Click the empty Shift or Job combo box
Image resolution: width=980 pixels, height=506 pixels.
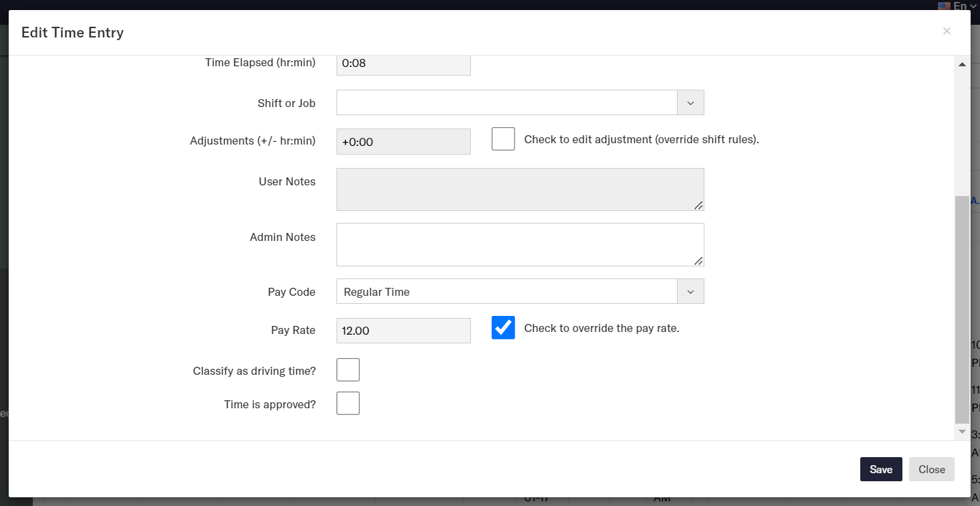click(x=507, y=103)
